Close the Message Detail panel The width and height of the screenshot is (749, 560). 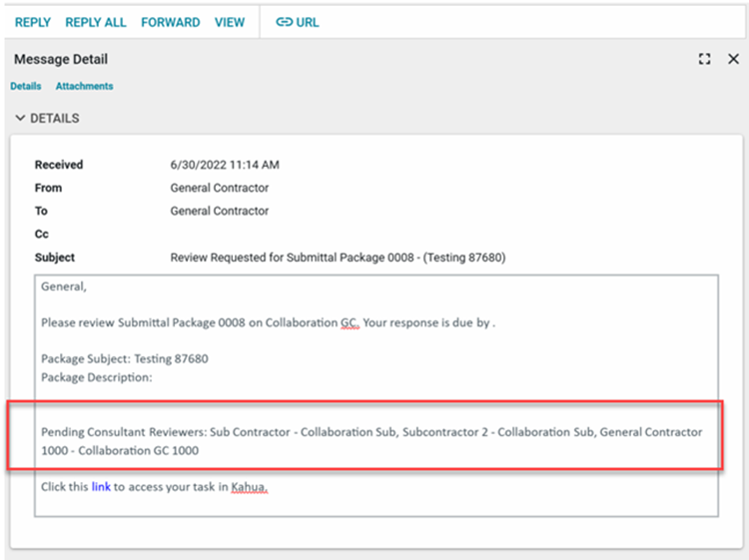tap(733, 60)
